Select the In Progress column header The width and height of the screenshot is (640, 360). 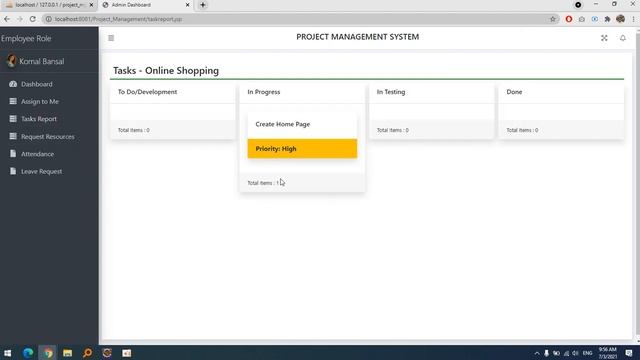coord(264,92)
